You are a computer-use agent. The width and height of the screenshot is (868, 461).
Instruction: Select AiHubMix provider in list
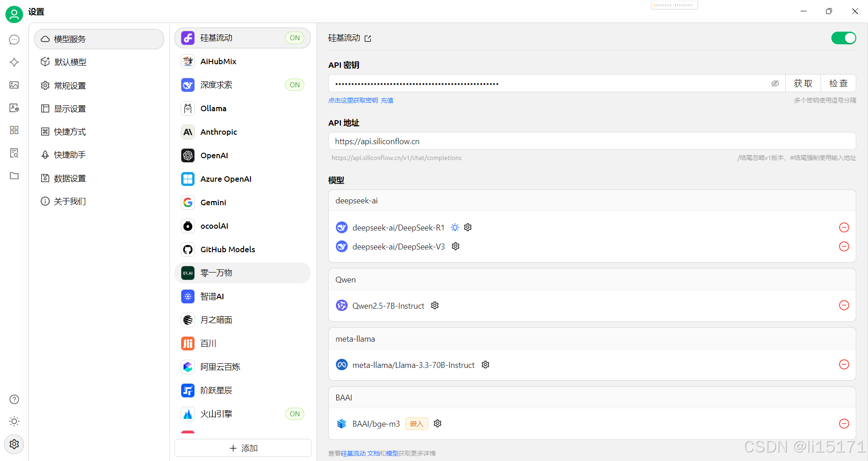pos(242,61)
